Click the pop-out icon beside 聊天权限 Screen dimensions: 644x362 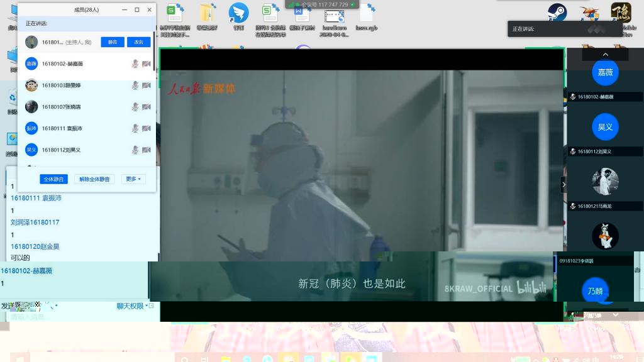(152, 306)
